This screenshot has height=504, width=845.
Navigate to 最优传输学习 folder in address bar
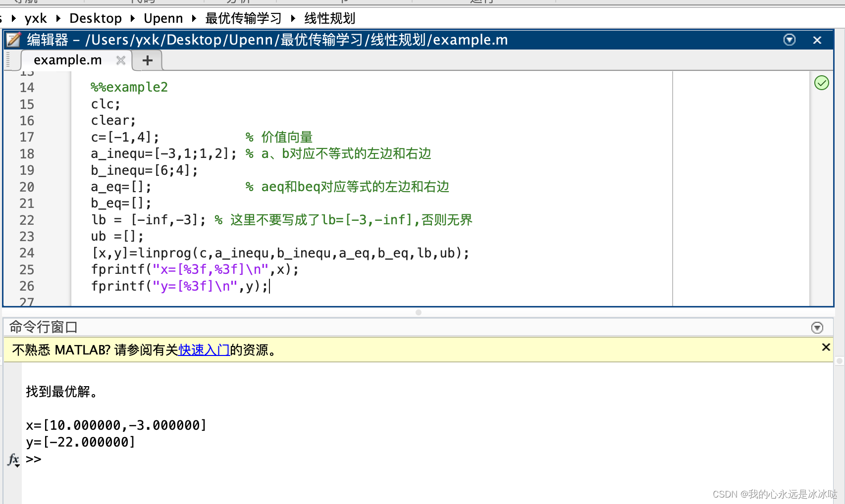[x=243, y=18]
